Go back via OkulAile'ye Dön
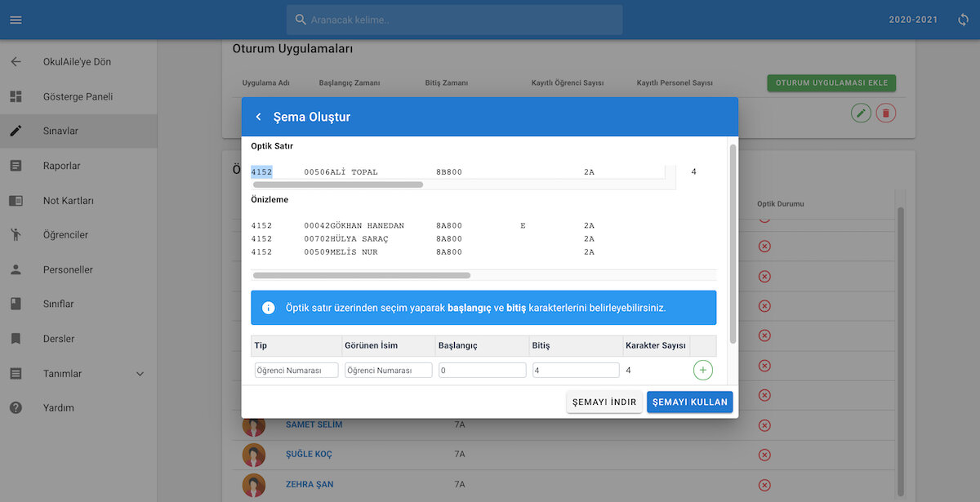 78,62
